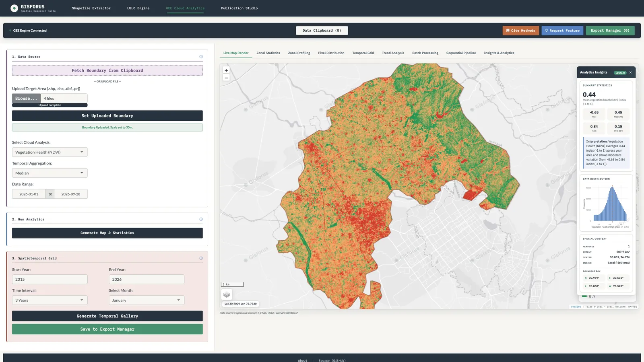Open the Select Cloud Analysis dropdown
Image resolution: width=644 pixels, height=362 pixels.
(x=50, y=152)
